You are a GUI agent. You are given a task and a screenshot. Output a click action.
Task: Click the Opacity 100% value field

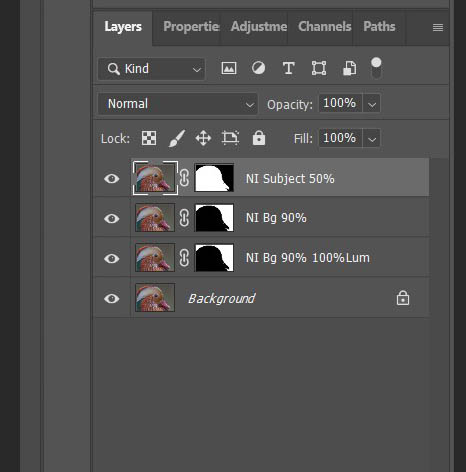(x=340, y=103)
